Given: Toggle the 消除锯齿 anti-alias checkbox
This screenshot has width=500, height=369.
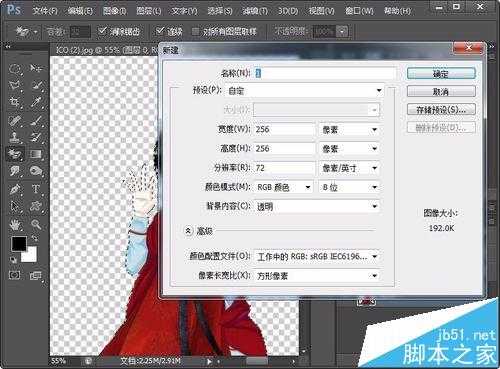Looking at the screenshot, I should click(102, 31).
